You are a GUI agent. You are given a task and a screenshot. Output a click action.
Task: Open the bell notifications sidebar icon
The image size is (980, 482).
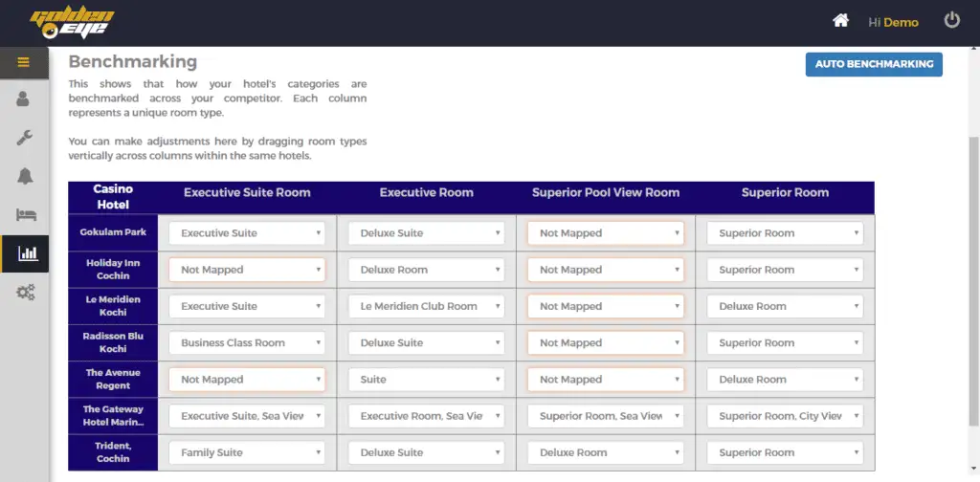coord(24,176)
